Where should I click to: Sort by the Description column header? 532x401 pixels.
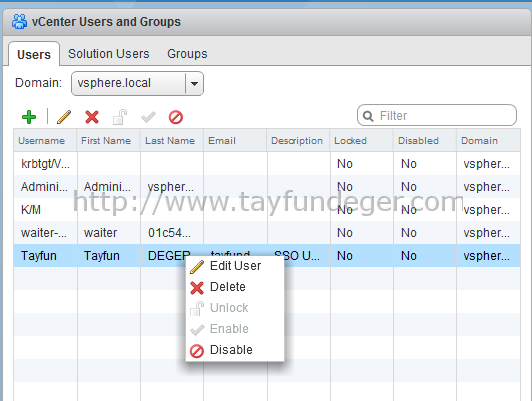pyautogui.click(x=298, y=140)
